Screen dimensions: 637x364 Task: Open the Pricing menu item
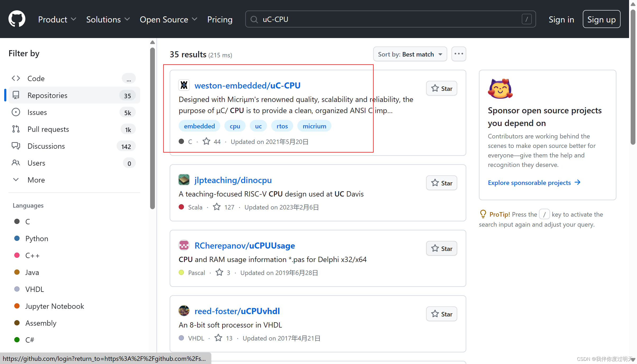pos(220,19)
